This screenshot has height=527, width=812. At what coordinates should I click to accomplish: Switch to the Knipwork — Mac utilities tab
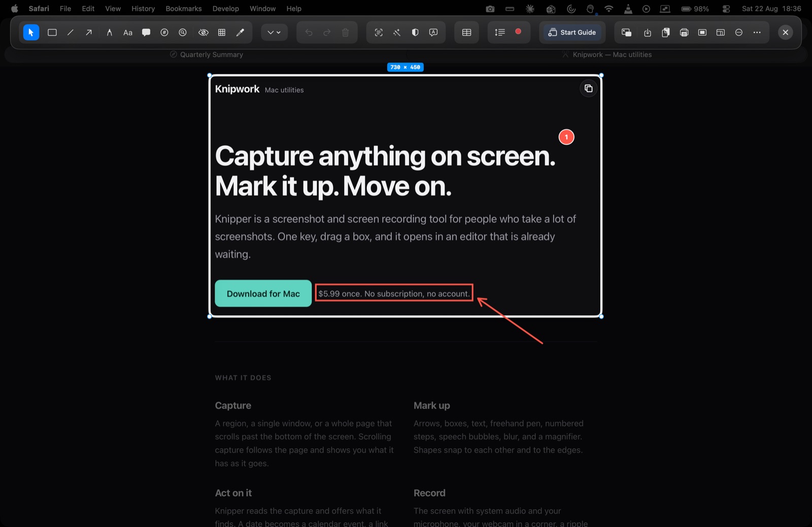(607, 55)
